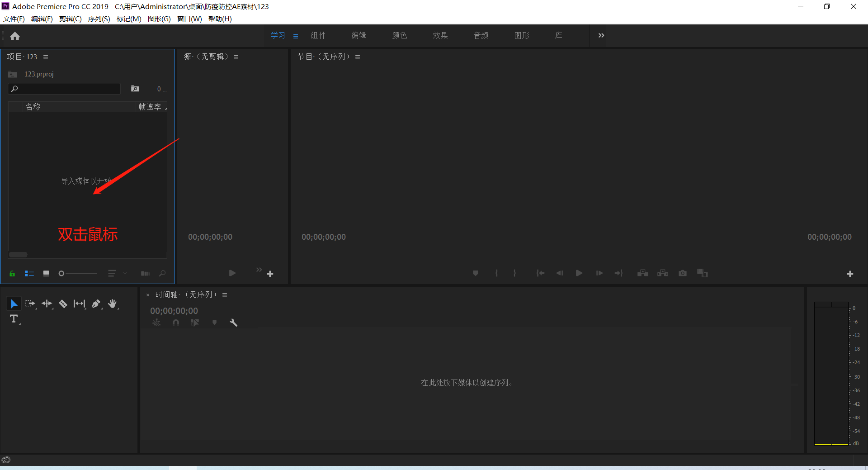The height and width of the screenshot is (470, 868).
Task: Click the 帧速率 column header
Action: coord(150,107)
